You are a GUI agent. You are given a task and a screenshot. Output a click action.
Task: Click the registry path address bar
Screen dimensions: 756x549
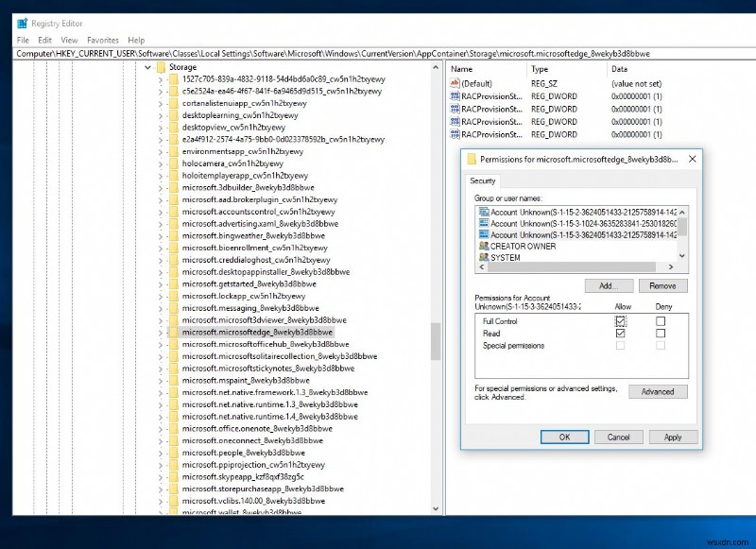pos(283,54)
